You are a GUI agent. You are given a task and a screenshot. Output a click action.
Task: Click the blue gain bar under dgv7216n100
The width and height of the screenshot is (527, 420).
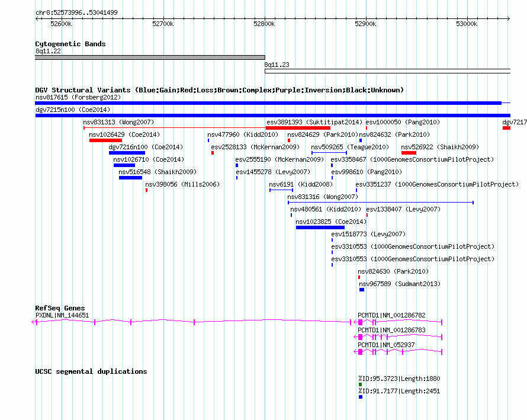[x=127, y=153]
